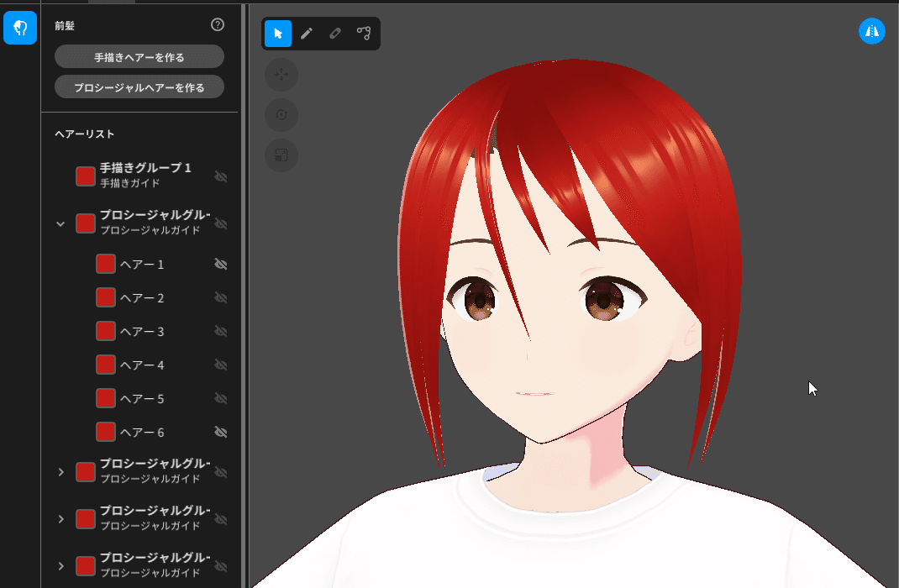The image size is (899, 588).
Task: Click the Rotate transform icon
Action: (x=281, y=115)
